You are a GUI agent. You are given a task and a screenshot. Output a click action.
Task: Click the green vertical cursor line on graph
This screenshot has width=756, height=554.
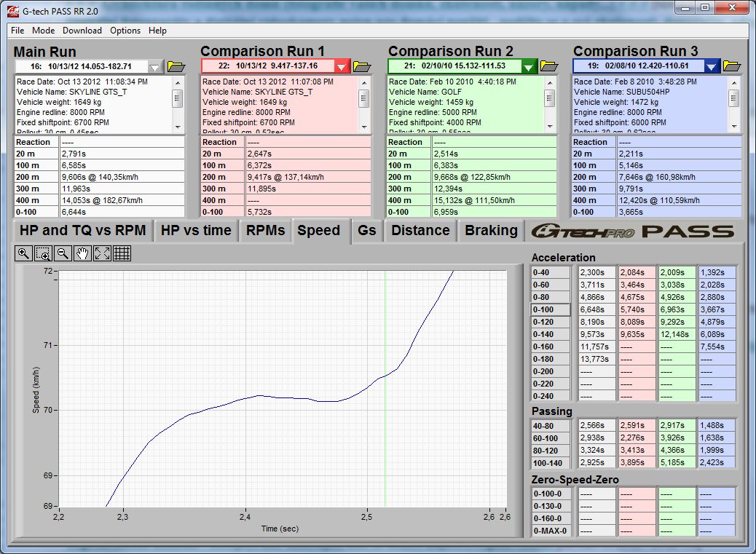(x=385, y=388)
